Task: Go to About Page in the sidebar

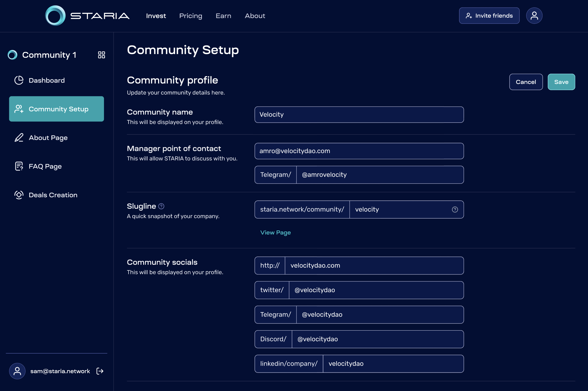Action: point(48,138)
